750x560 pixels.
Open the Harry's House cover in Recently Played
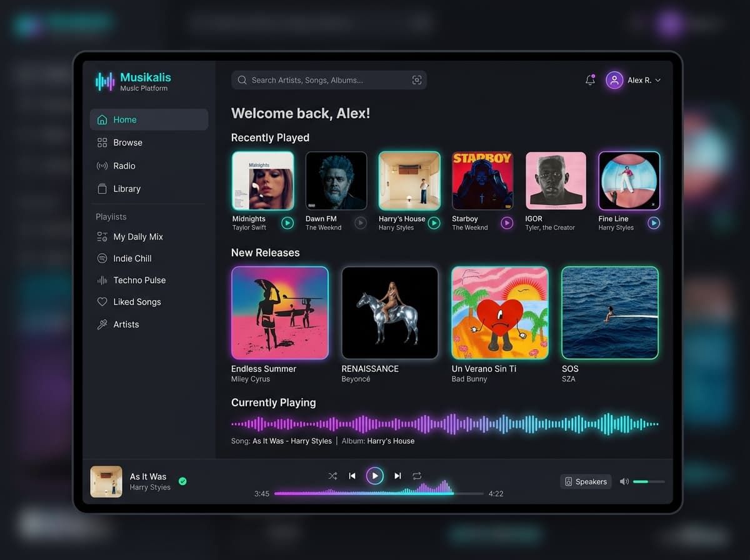409,181
